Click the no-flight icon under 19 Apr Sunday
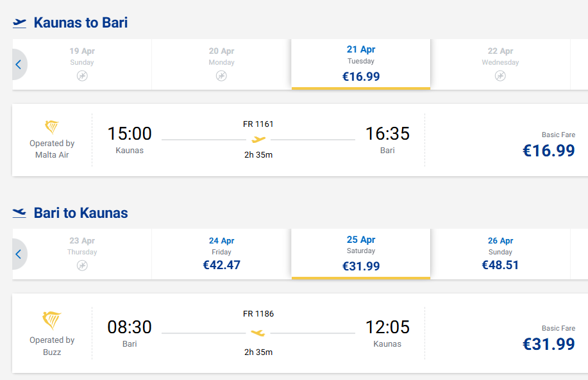The height and width of the screenshot is (380, 588). coord(82,76)
